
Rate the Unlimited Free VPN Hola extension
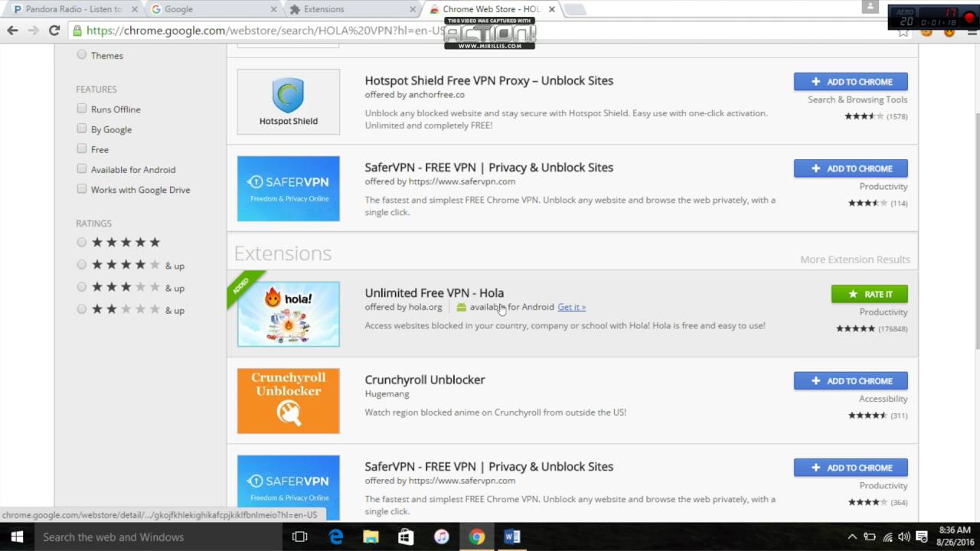coord(870,294)
